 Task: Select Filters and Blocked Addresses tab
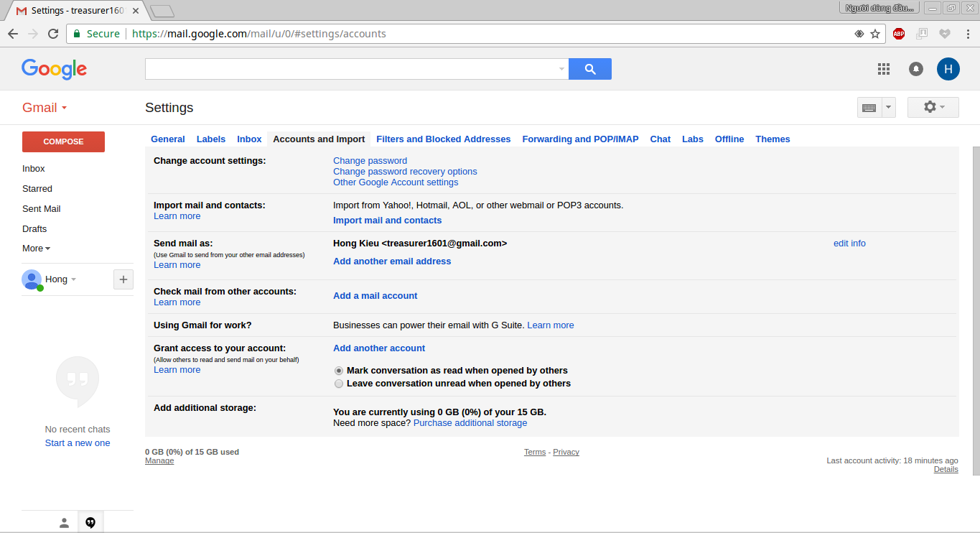click(x=444, y=139)
